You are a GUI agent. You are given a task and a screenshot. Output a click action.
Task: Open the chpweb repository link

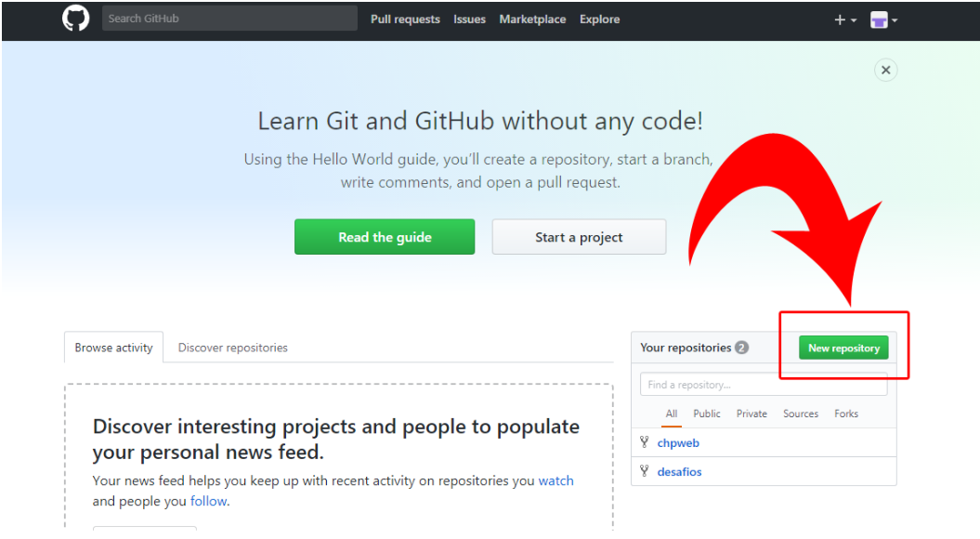(678, 443)
